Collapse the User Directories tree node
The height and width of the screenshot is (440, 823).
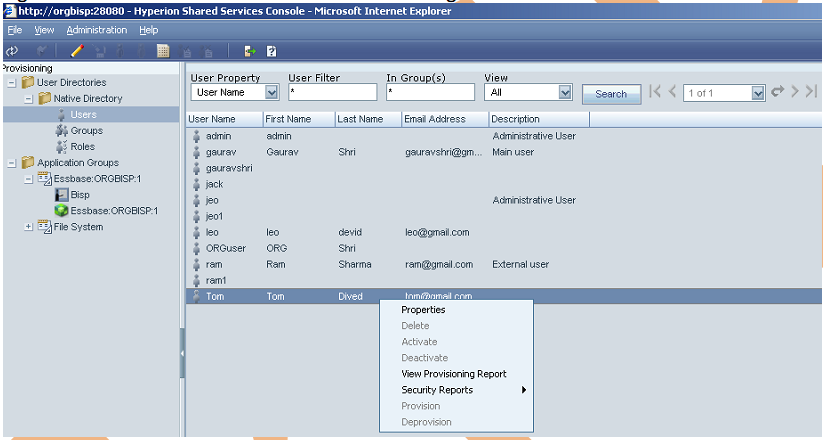[12, 83]
